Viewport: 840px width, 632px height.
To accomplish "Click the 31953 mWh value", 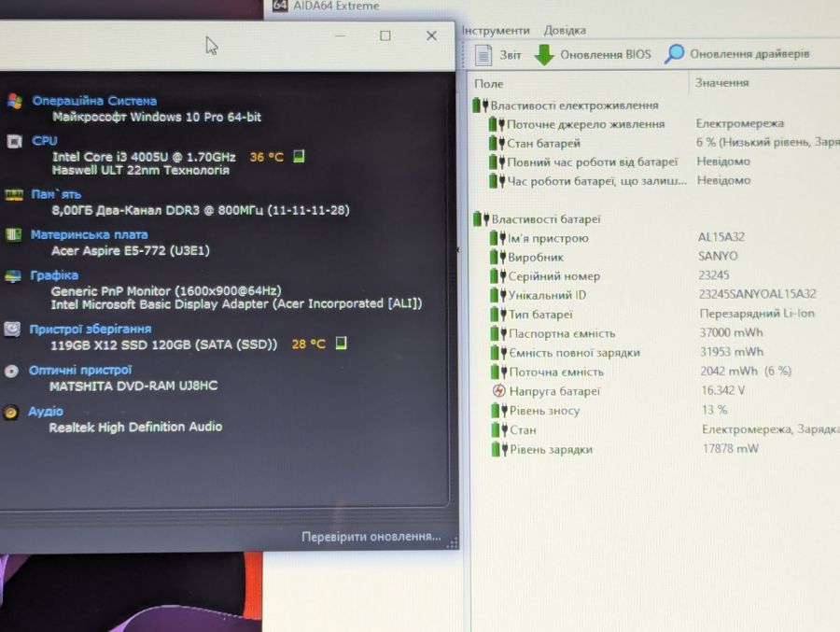I will tap(731, 352).
